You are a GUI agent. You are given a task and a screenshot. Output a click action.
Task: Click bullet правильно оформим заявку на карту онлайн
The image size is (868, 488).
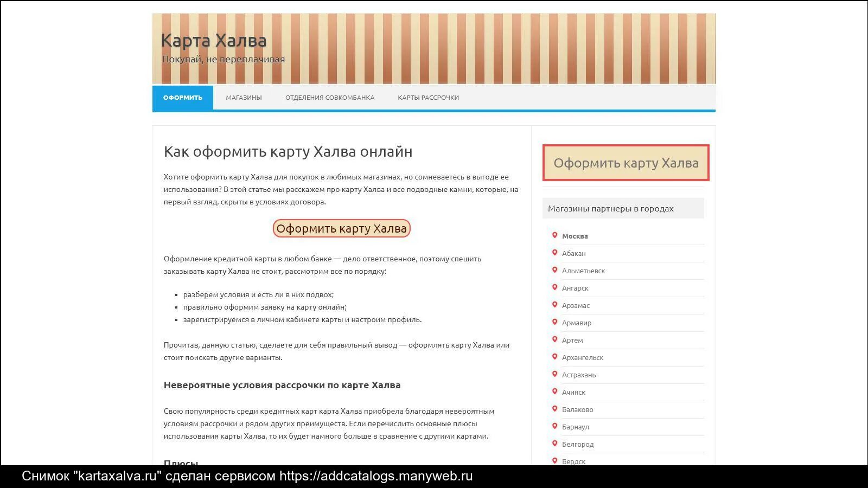click(265, 307)
